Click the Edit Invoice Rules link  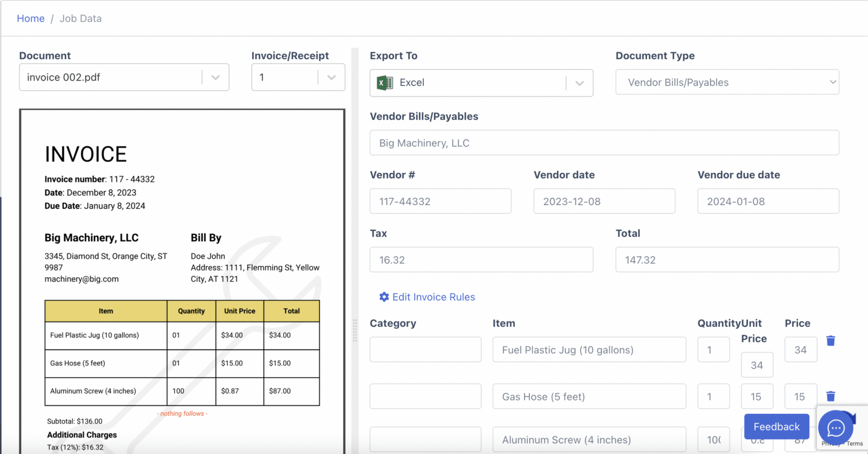click(433, 297)
